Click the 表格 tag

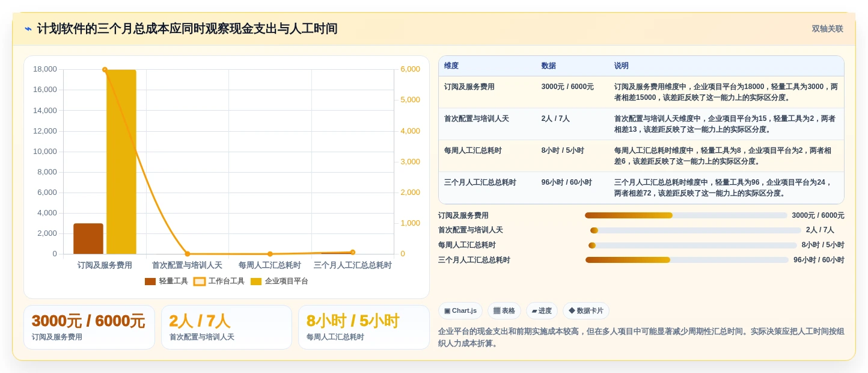pos(504,311)
